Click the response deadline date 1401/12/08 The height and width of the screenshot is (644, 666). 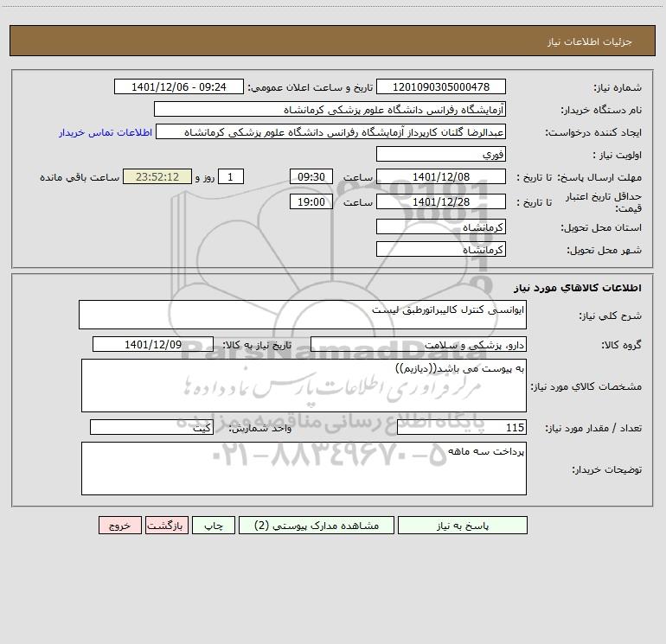pyautogui.click(x=441, y=176)
